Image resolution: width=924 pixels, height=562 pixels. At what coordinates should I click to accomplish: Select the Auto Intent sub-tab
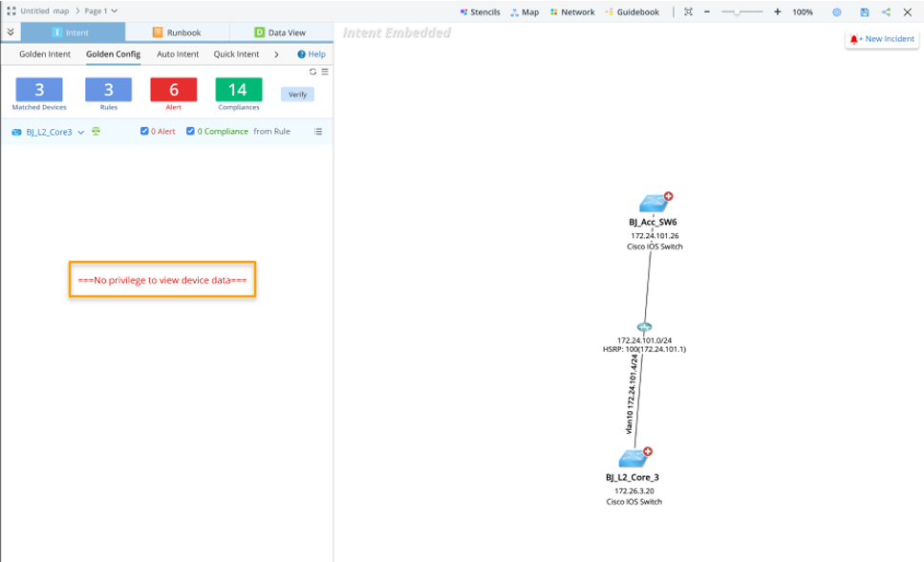[x=178, y=54]
